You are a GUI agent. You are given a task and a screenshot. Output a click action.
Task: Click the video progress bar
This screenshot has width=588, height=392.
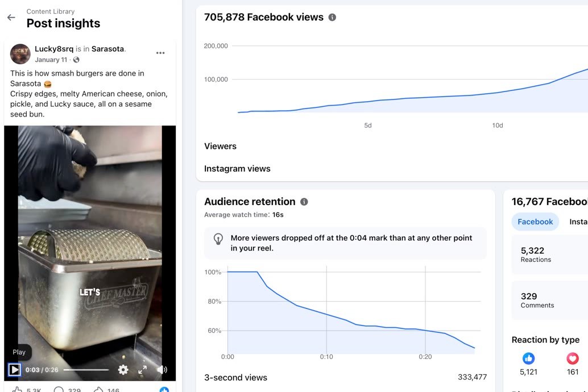point(86,370)
